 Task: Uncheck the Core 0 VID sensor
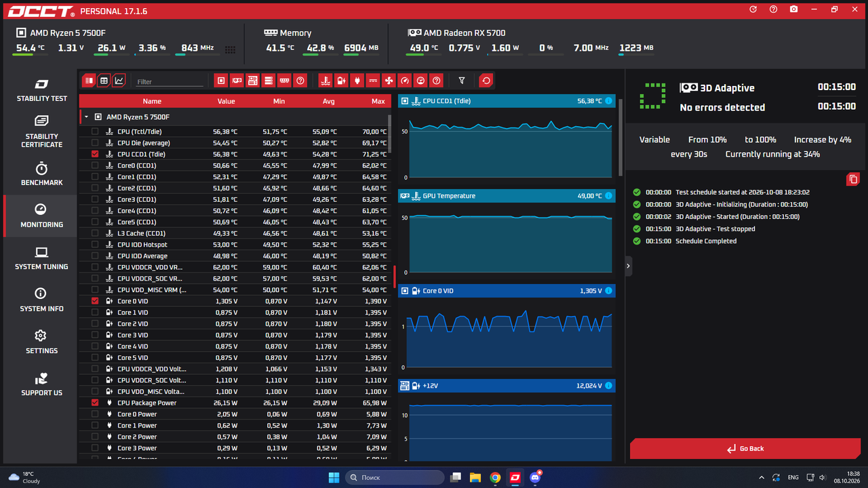(x=95, y=301)
